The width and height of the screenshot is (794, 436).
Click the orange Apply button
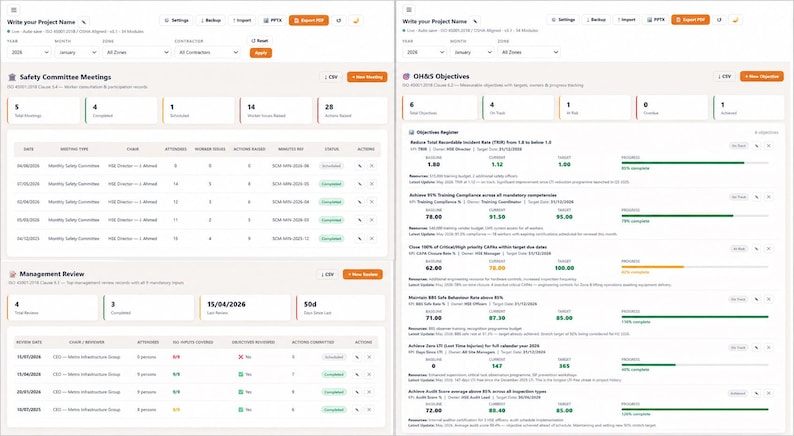[261, 53]
